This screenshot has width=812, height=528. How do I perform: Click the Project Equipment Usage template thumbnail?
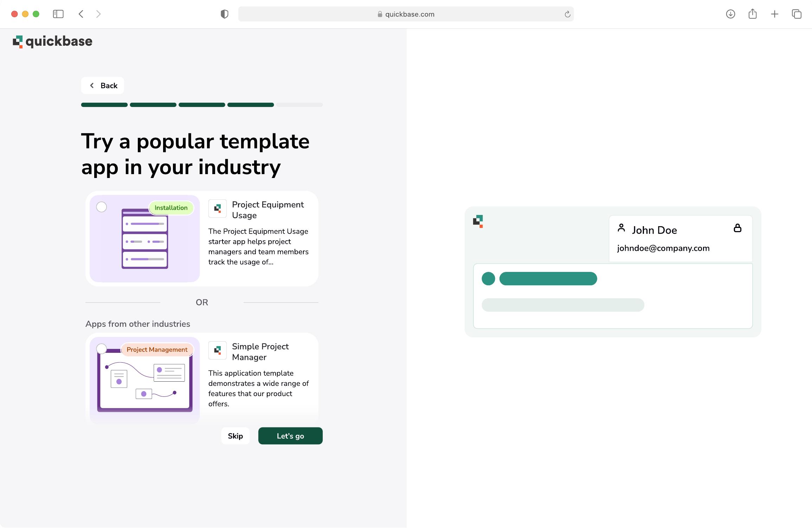(145, 238)
